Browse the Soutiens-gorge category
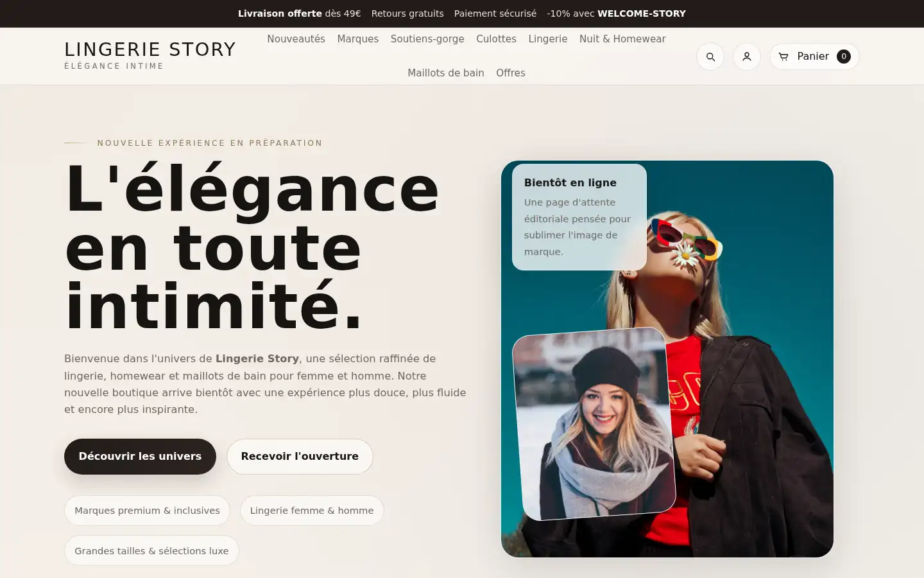924x578 pixels. click(427, 39)
